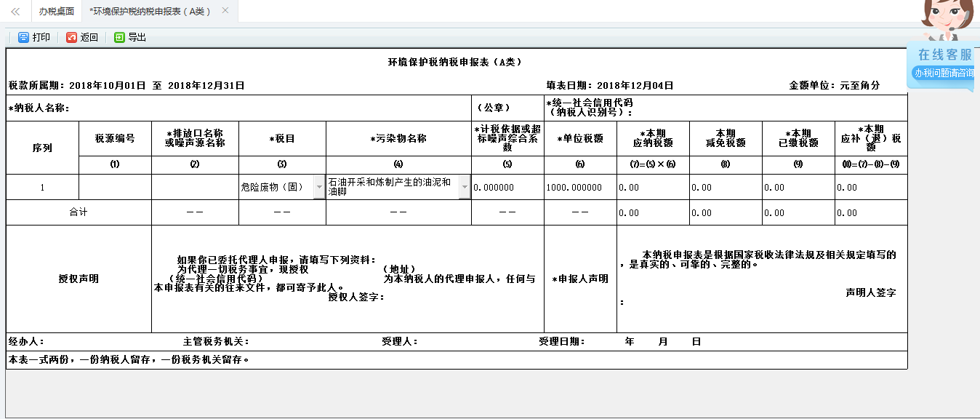Click the red 返回 return icon

click(71, 37)
